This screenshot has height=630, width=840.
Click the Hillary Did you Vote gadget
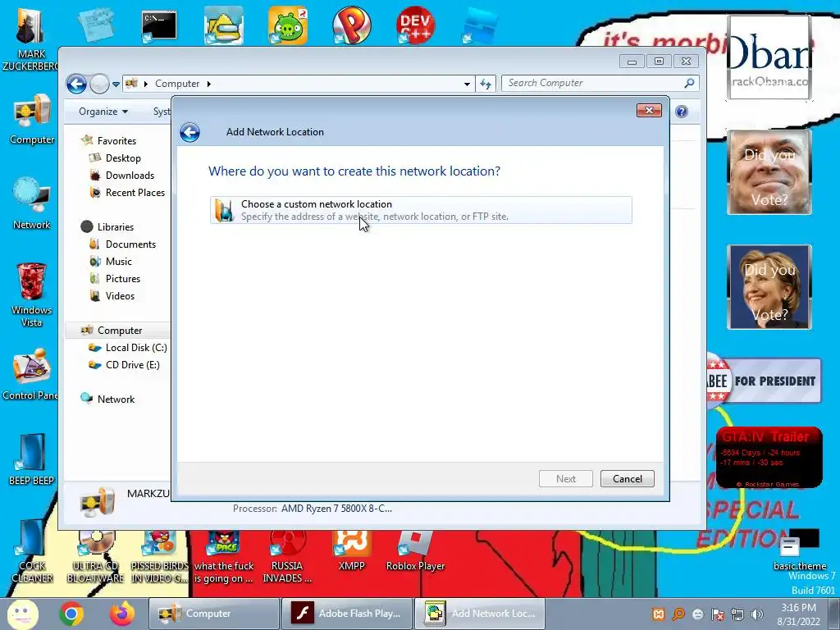pos(769,287)
